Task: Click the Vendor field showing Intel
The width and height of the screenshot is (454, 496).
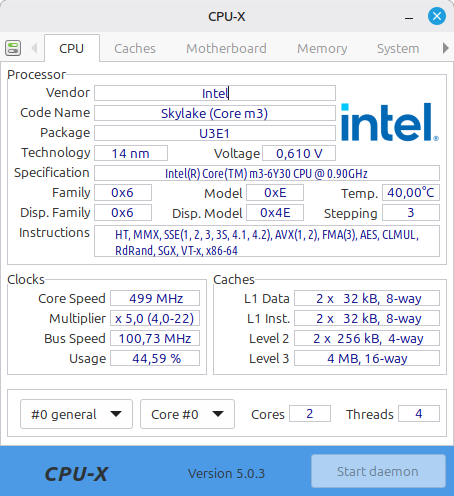Action: 215,93
